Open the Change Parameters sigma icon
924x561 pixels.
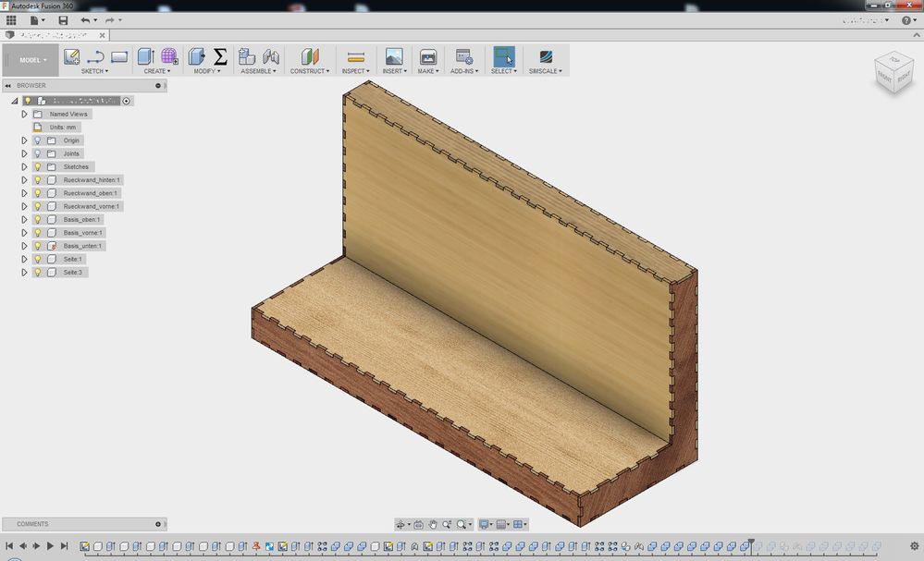click(220, 56)
